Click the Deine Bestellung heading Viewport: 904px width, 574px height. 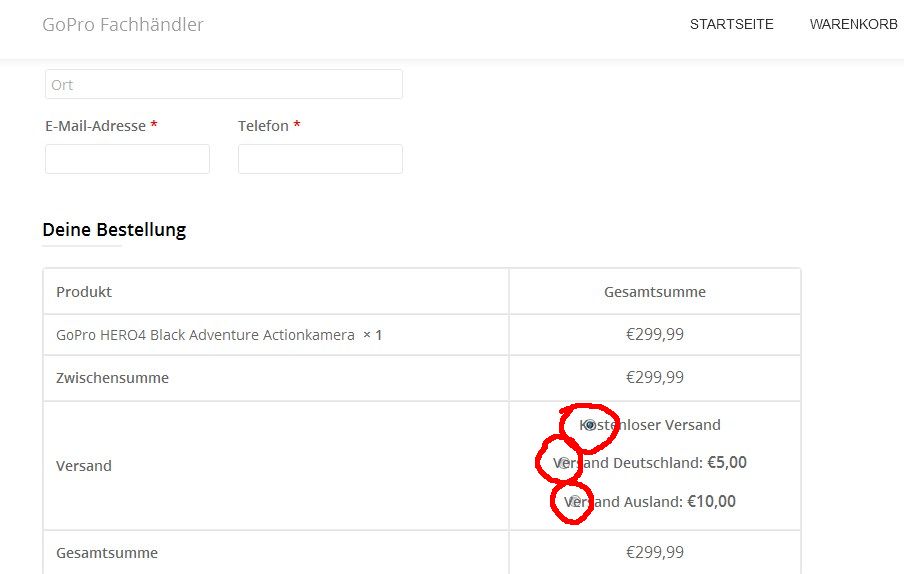coord(114,229)
